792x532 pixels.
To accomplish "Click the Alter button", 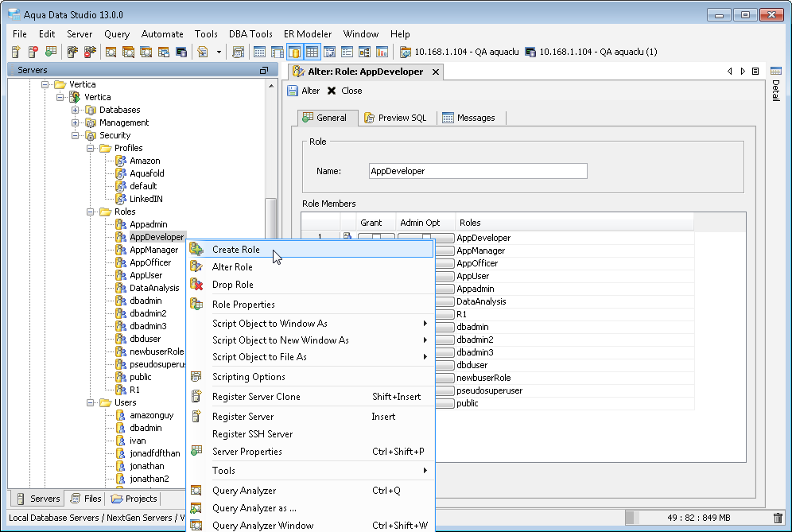I will [x=304, y=91].
